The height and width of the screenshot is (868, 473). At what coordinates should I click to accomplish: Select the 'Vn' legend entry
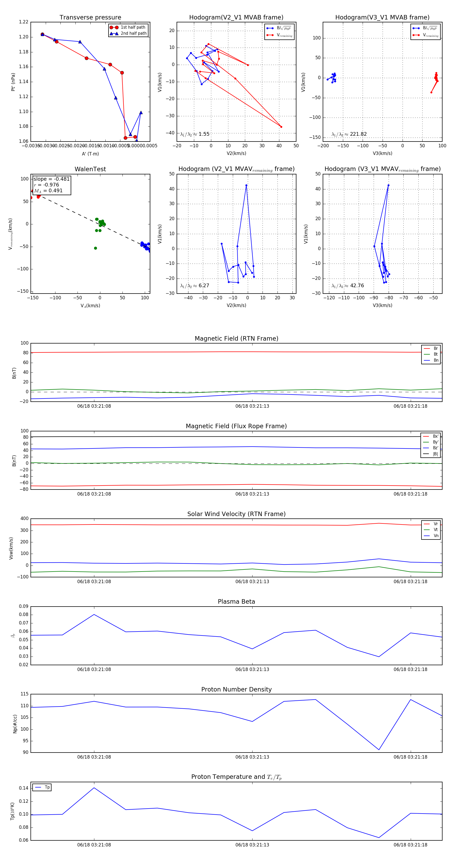click(431, 536)
